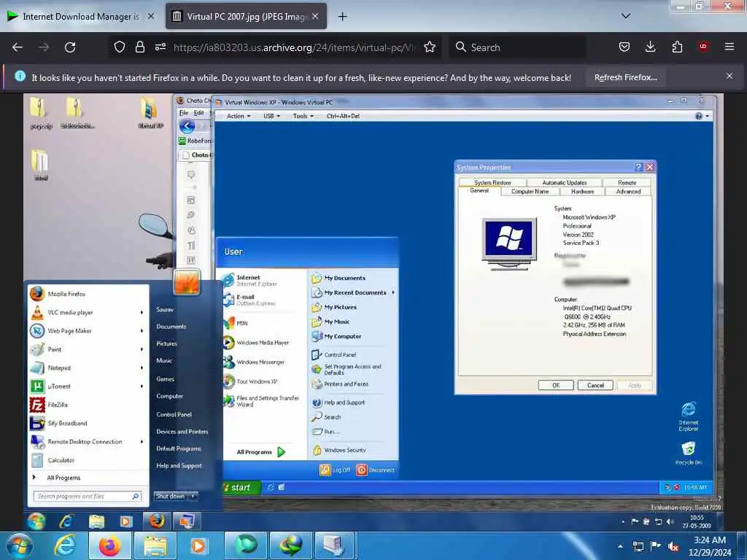Expand the list all tabs chevron
747x560 pixels.
tap(626, 16)
